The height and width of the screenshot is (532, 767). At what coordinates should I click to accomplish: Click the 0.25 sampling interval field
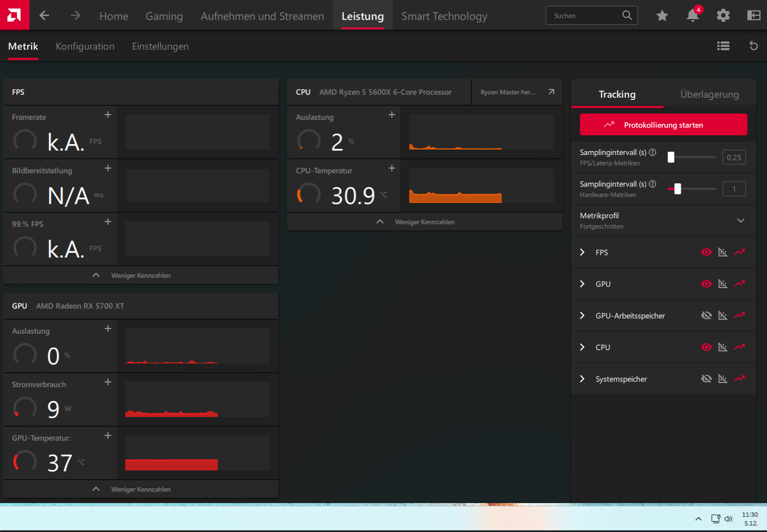point(734,157)
